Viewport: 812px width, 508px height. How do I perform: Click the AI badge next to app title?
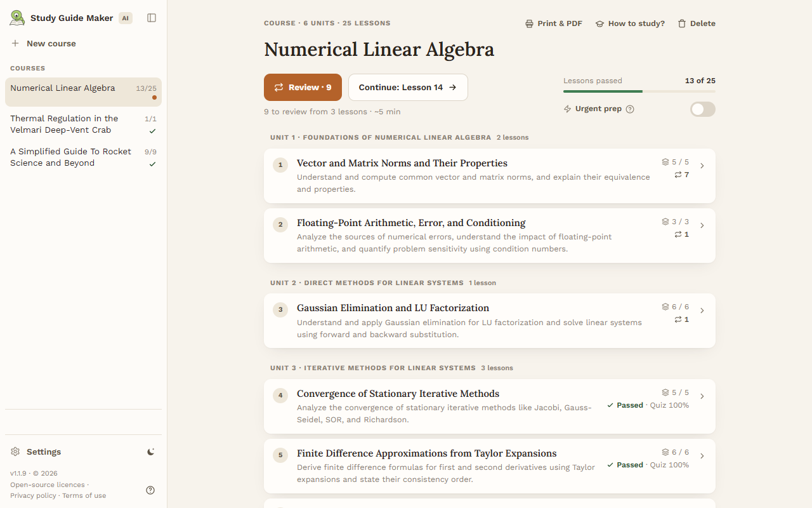click(x=126, y=18)
